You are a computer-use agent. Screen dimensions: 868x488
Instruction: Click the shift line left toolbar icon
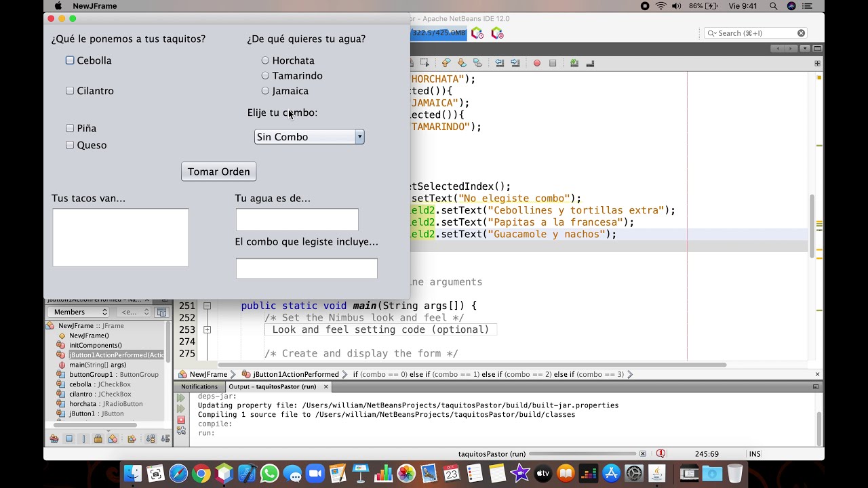(500, 63)
